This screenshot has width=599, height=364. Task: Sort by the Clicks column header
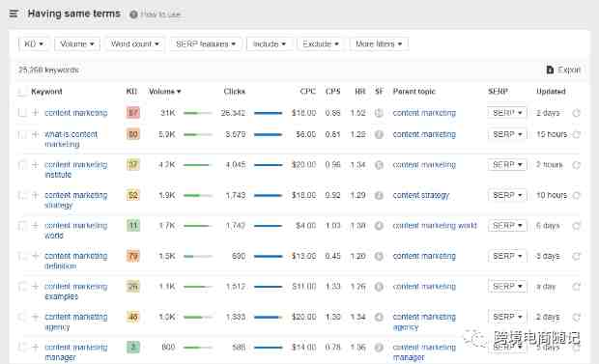[x=234, y=92]
